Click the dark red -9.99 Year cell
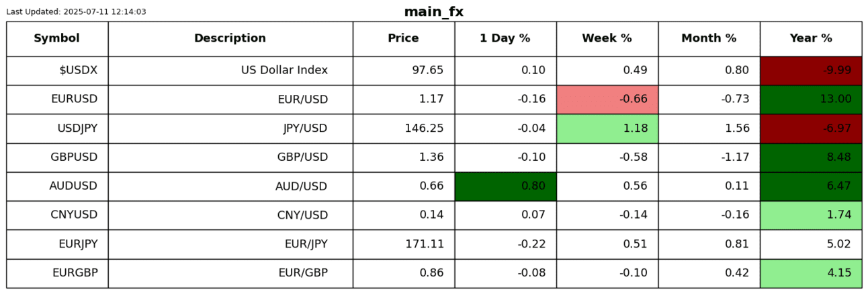The image size is (868, 294). point(811,71)
